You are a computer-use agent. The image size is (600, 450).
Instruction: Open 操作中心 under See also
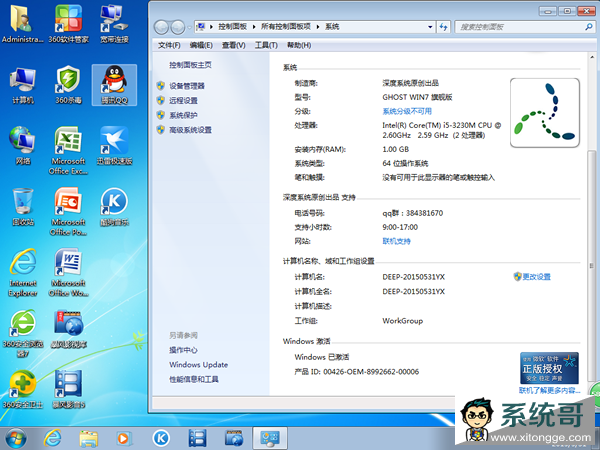point(183,350)
